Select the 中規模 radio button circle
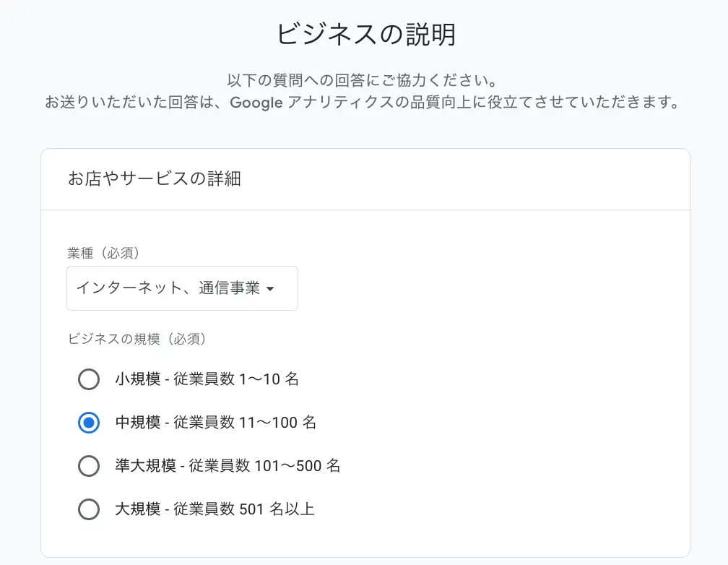This screenshot has width=728, height=565. click(x=89, y=423)
